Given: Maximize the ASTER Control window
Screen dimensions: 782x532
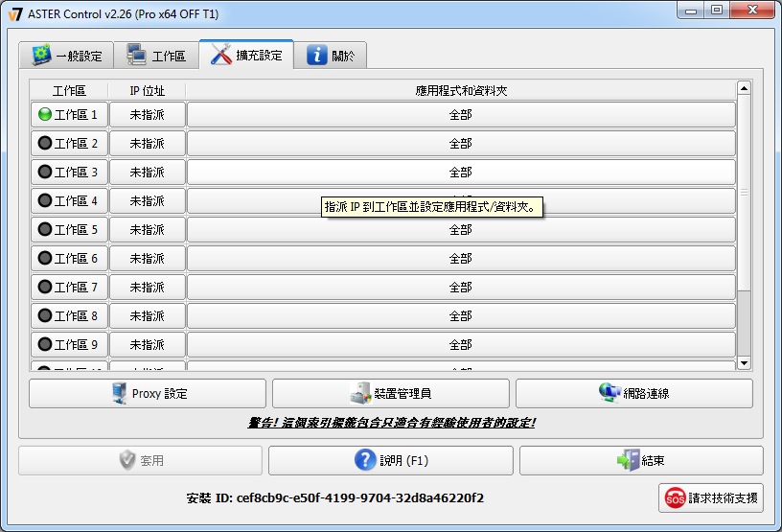Looking at the screenshot, I should click(x=717, y=11).
